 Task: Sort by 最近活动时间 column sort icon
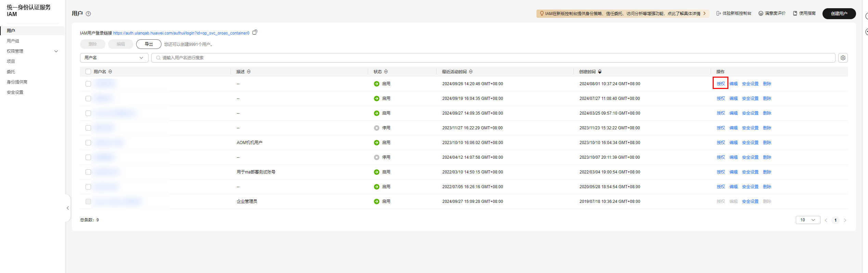471,71
